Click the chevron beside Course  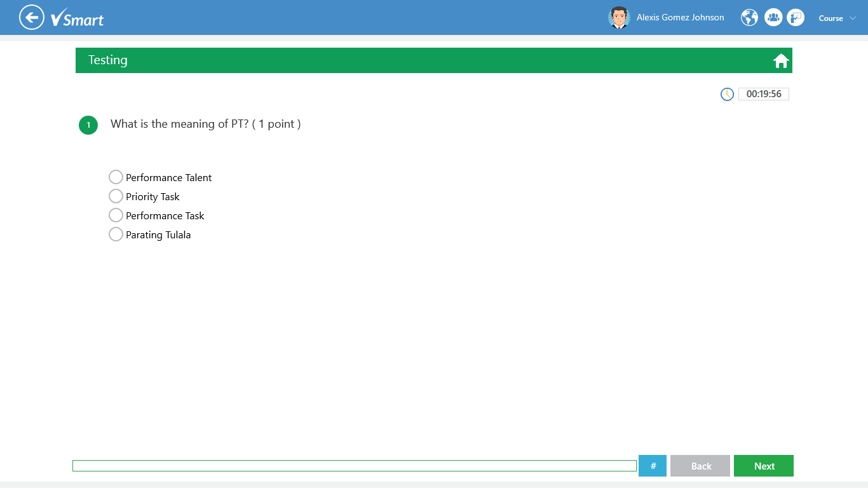coord(853,18)
